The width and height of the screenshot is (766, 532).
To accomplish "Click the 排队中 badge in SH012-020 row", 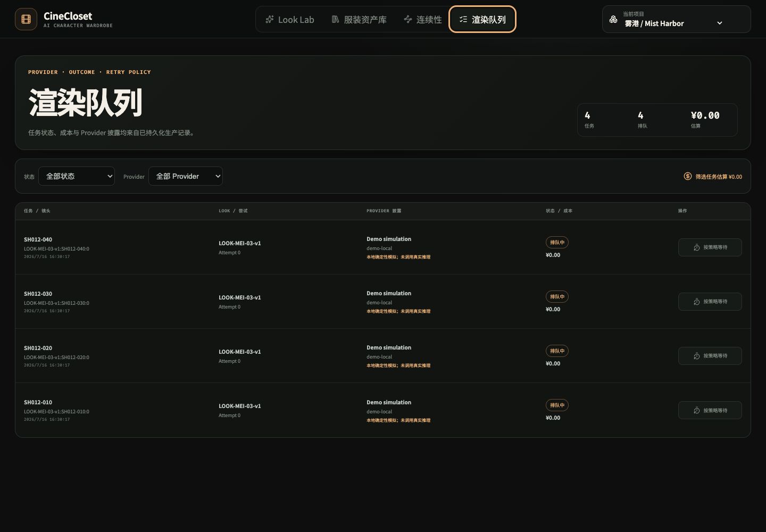I will point(557,351).
